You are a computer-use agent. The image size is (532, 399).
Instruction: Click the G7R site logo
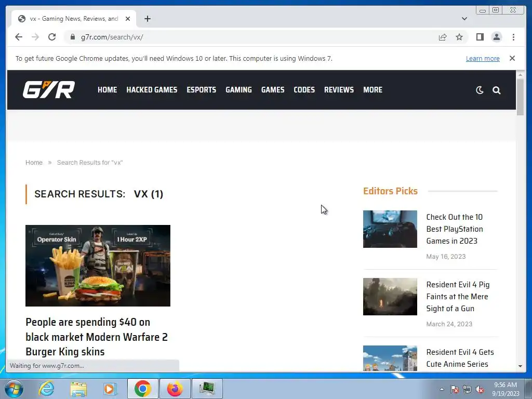(49, 90)
